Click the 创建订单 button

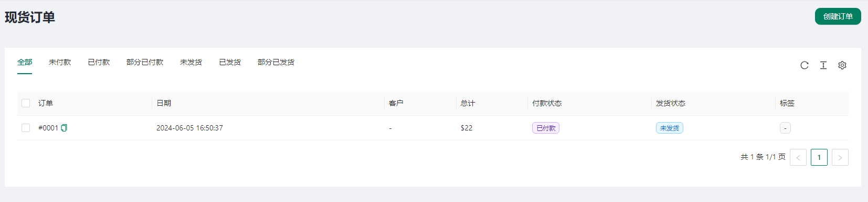tap(838, 16)
